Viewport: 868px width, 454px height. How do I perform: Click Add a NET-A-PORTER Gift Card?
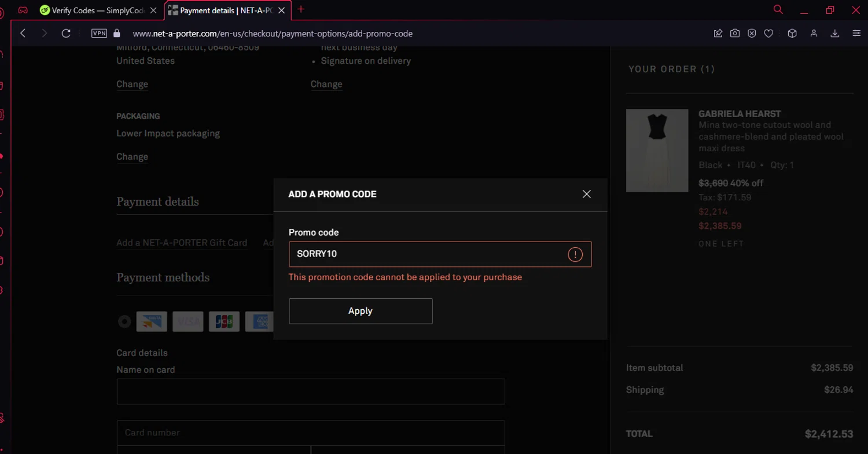[x=182, y=243]
